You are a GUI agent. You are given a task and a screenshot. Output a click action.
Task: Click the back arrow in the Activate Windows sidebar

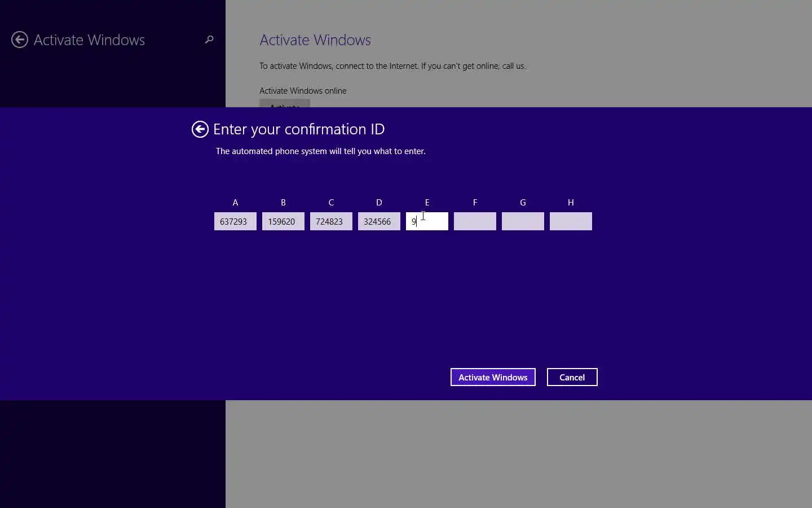click(20, 40)
